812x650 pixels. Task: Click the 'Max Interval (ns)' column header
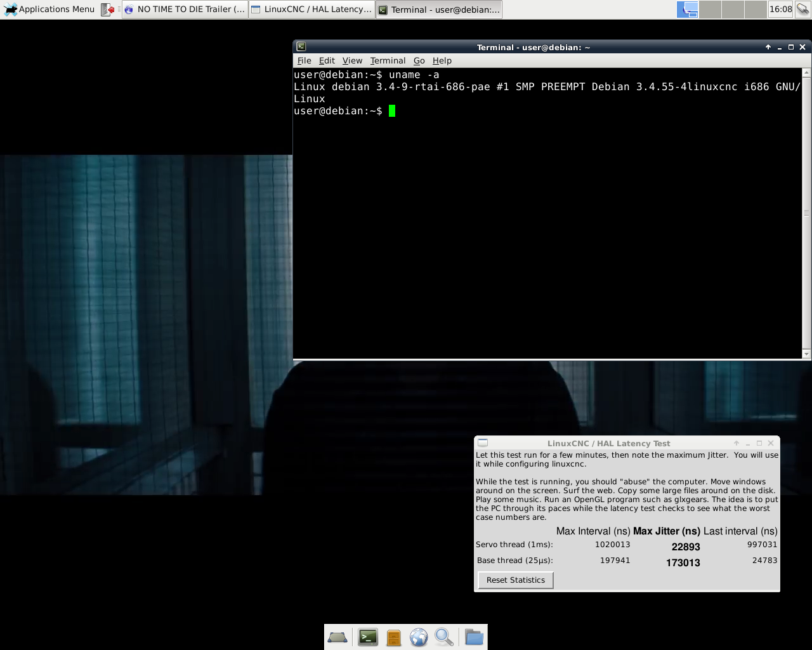(593, 531)
